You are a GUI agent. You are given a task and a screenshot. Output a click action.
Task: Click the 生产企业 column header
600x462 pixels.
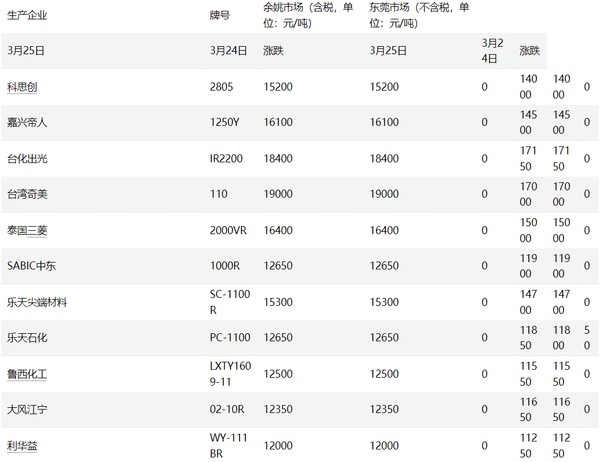(27, 15)
